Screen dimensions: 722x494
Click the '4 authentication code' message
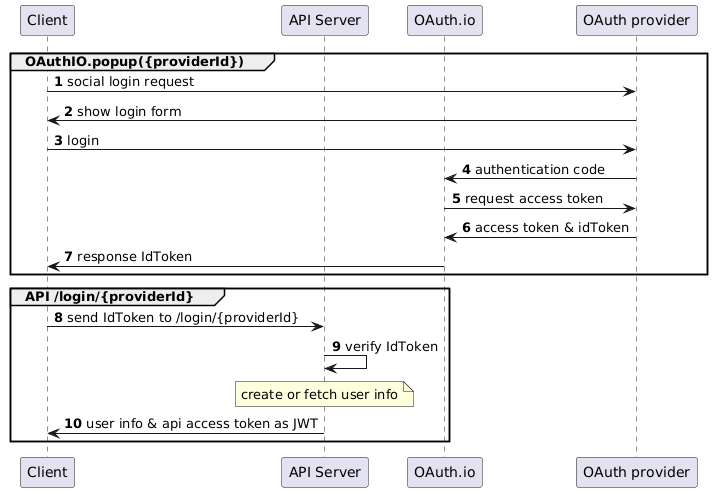533,169
